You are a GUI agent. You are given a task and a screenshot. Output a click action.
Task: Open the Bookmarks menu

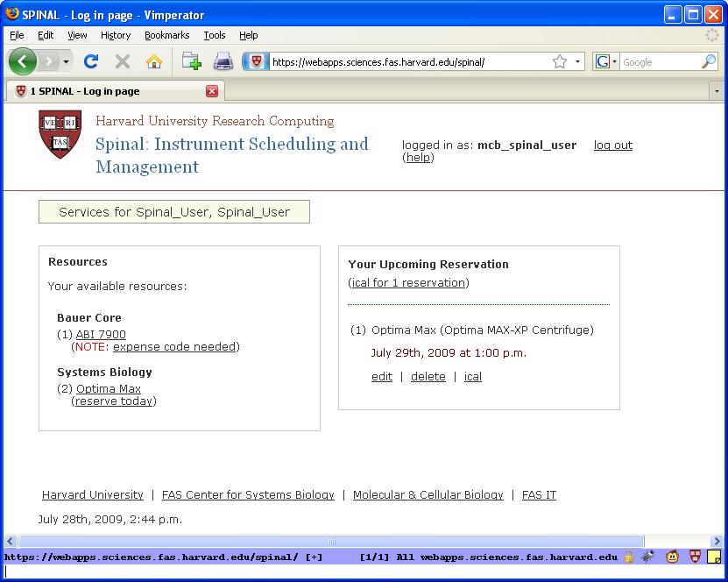point(166,35)
